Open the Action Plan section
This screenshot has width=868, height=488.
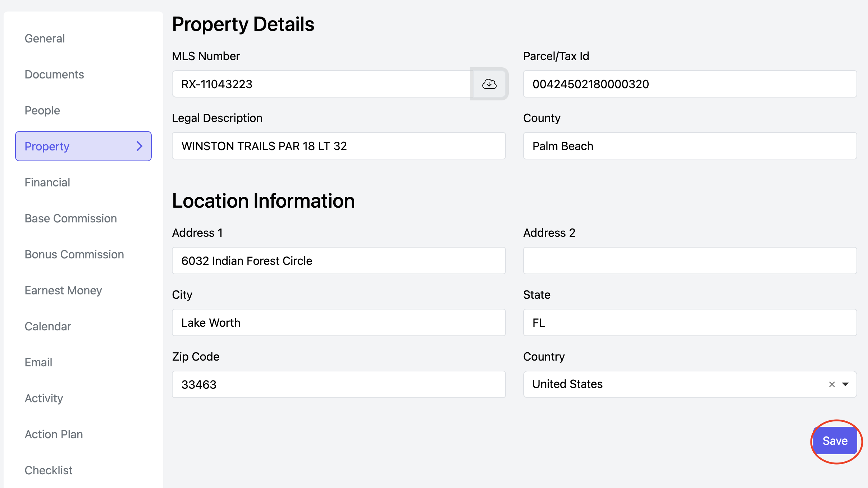(54, 434)
